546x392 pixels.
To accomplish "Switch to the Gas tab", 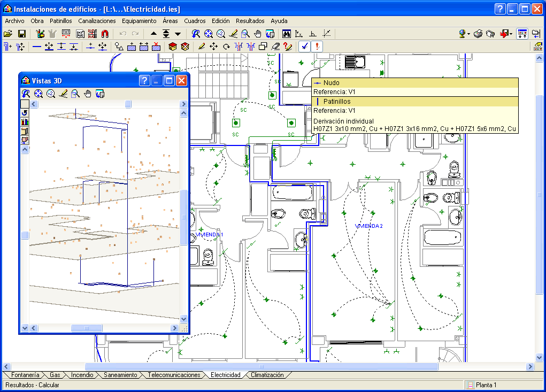I will (55, 375).
